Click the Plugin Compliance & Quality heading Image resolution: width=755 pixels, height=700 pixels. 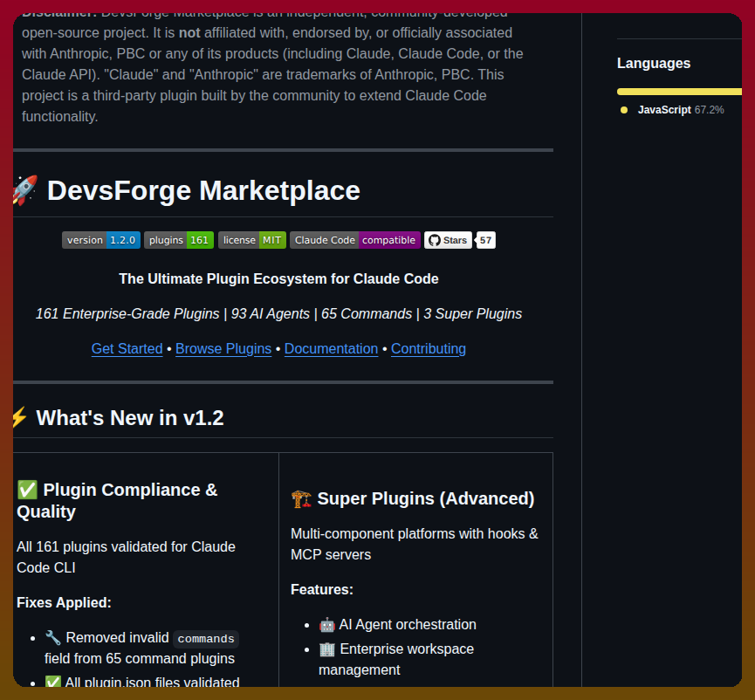(x=117, y=500)
